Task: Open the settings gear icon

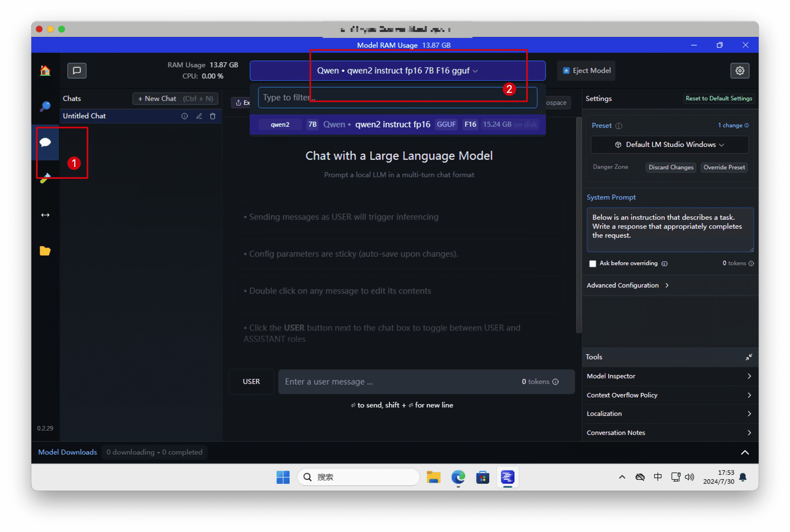Action: tap(739, 70)
